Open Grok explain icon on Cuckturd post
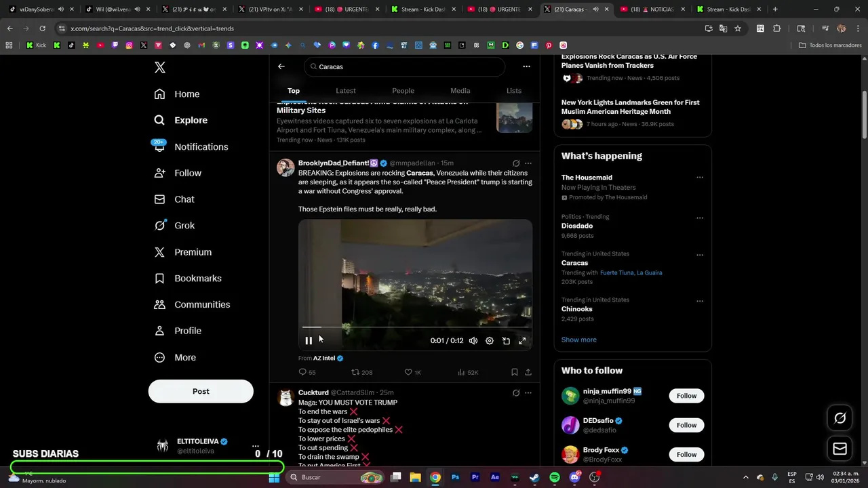This screenshot has width=868, height=488. tap(516, 392)
